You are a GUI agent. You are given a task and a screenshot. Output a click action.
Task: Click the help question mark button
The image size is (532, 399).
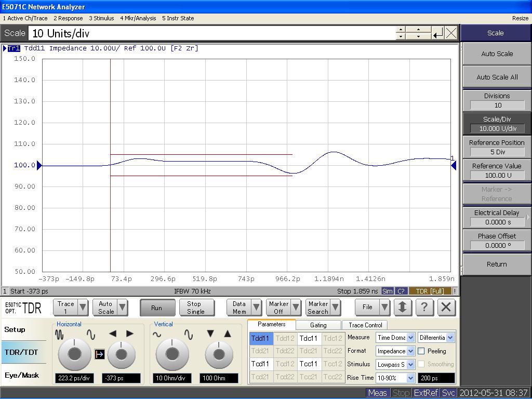pyautogui.click(x=424, y=307)
